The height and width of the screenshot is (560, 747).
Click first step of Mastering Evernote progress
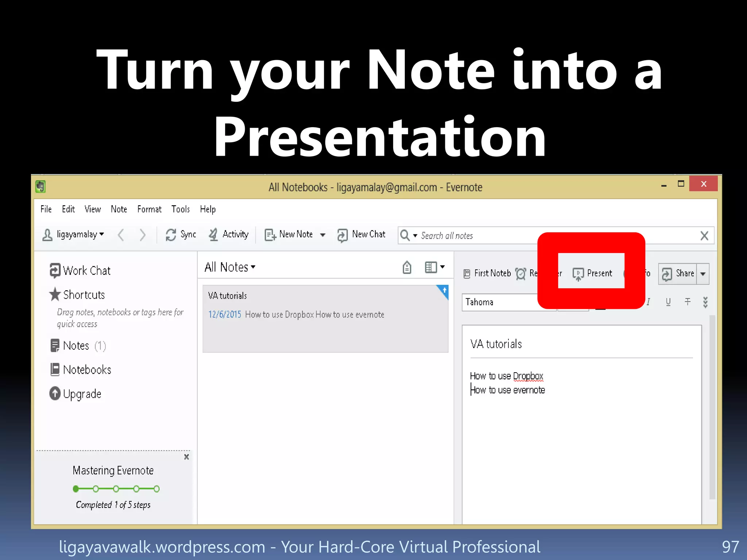(x=76, y=489)
